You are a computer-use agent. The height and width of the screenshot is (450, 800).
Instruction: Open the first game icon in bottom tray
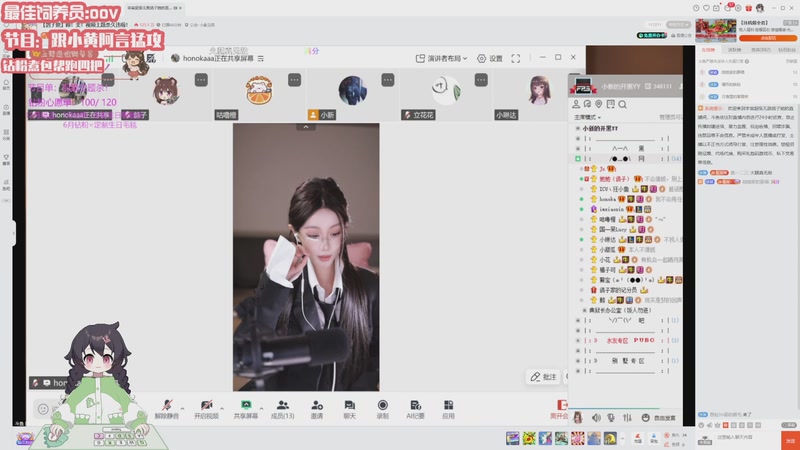(512, 438)
